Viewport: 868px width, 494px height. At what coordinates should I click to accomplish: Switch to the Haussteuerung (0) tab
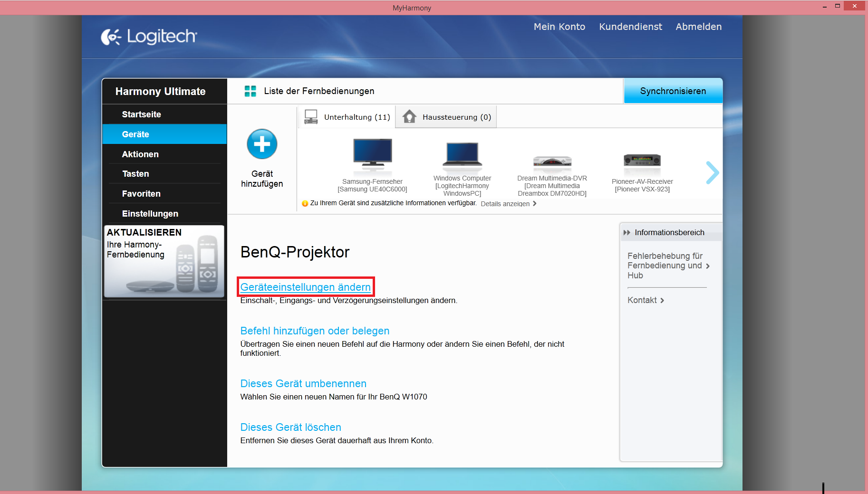(447, 117)
